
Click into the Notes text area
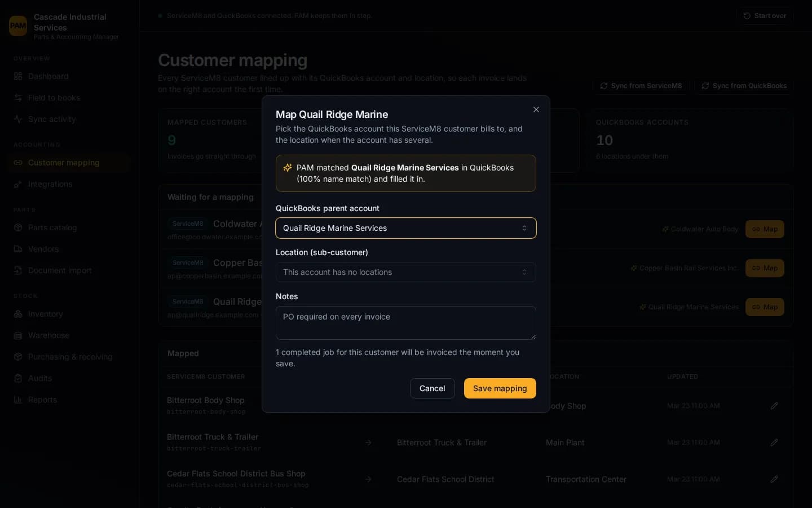click(406, 323)
